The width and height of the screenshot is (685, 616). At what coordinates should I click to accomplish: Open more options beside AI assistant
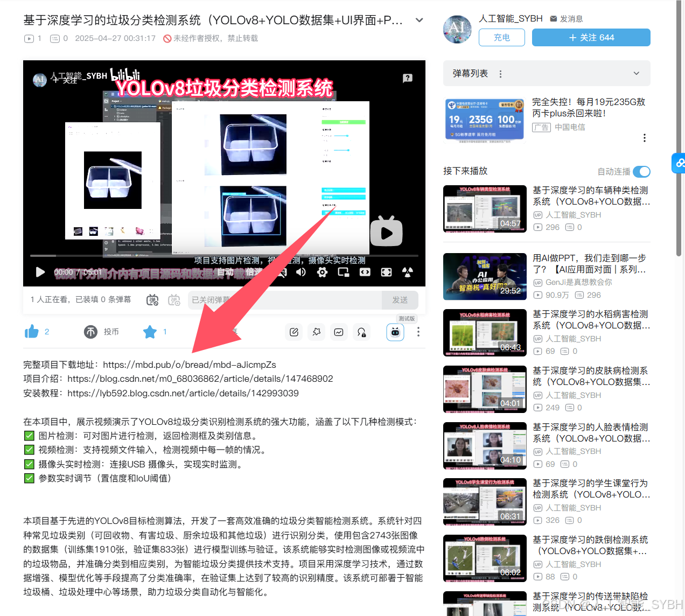[418, 332]
